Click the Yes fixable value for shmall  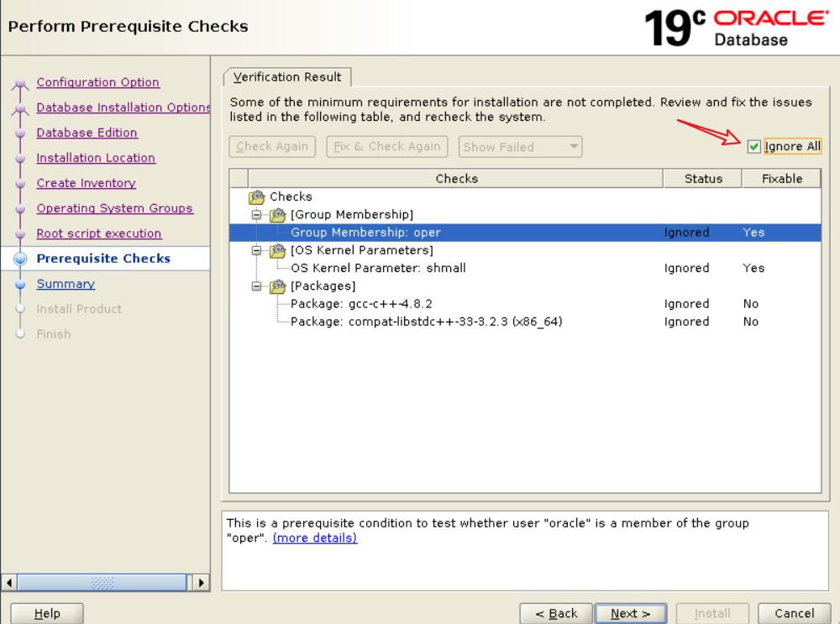(753, 269)
